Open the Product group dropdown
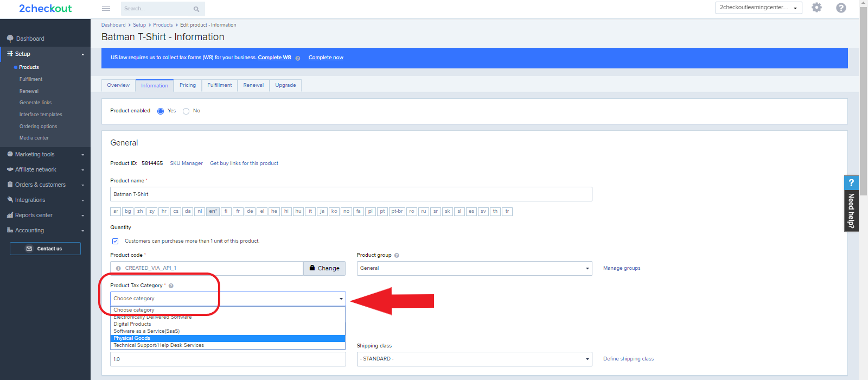 coord(474,268)
